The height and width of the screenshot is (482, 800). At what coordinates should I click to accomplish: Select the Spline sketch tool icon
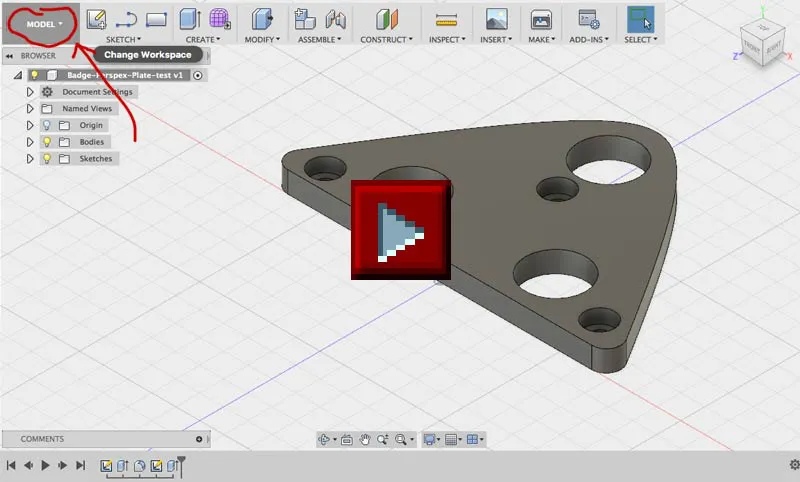[x=126, y=20]
